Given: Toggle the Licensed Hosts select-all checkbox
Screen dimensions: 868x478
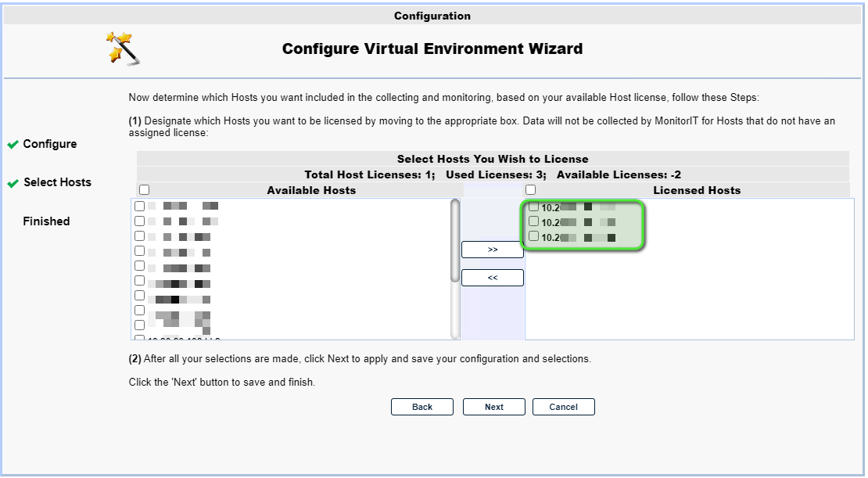Looking at the screenshot, I should [530, 190].
